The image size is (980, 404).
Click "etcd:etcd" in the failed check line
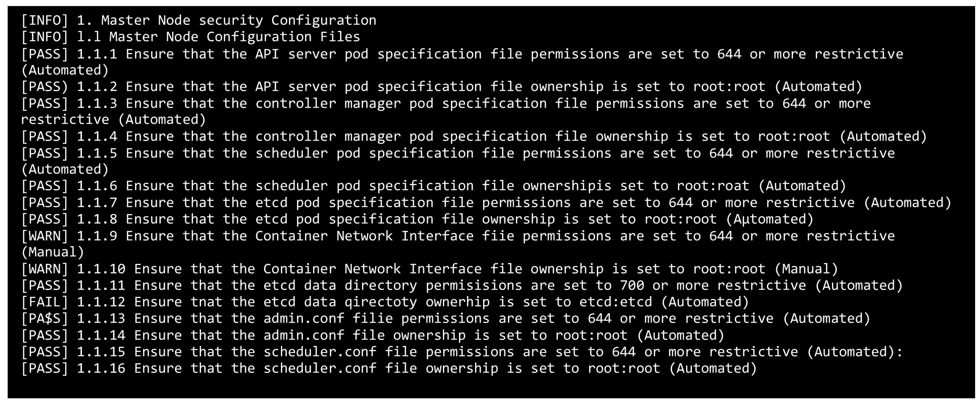coord(616,302)
